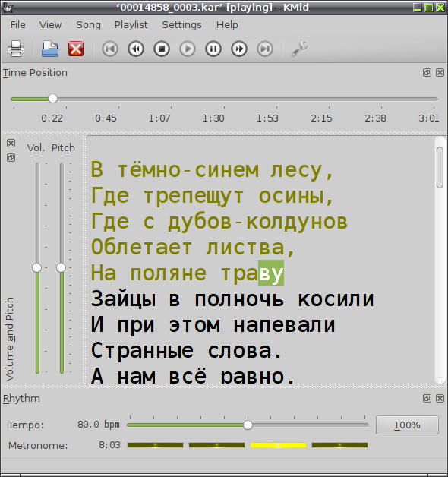Screen dimensions: 448x477
Task: Reset tempo with the 100% button
Action: pyautogui.click(x=407, y=425)
